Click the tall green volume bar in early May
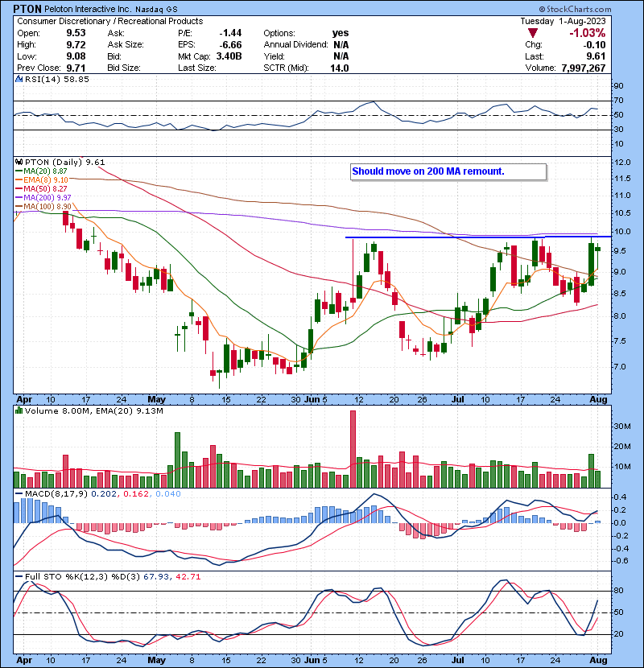 pyautogui.click(x=177, y=460)
